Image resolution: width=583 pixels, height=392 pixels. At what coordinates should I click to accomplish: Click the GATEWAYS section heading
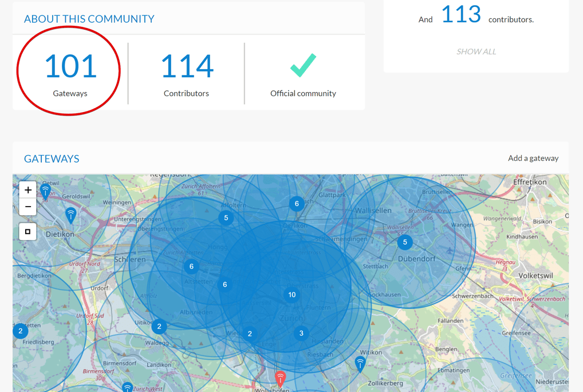52,159
